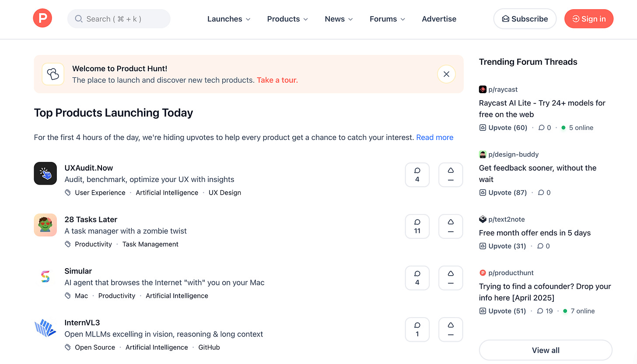The height and width of the screenshot is (364, 637).
Task: Click the comment count on cofounder thread
Action: (x=546, y=311)
